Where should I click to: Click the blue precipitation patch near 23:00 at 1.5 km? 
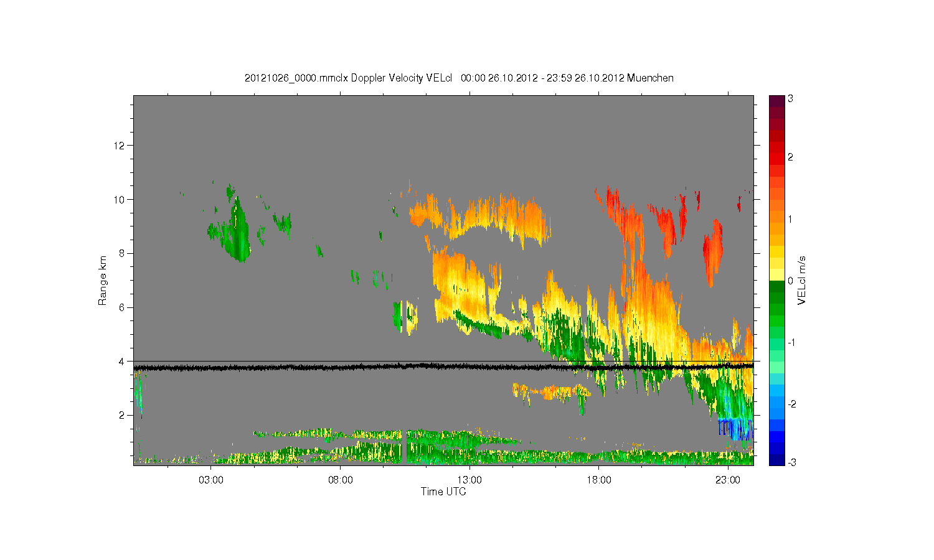coord(737,429)
